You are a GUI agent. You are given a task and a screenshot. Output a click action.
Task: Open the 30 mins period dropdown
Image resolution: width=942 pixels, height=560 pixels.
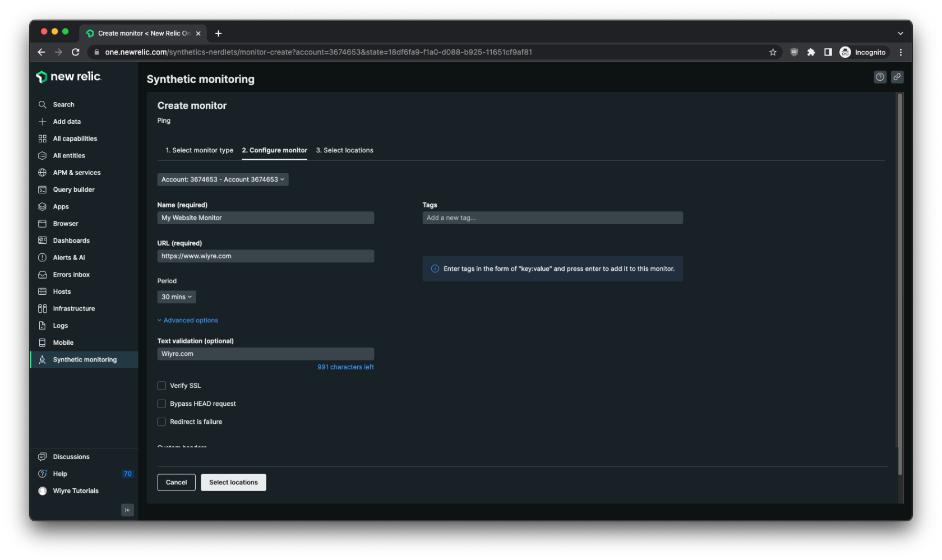coord(176,297)
